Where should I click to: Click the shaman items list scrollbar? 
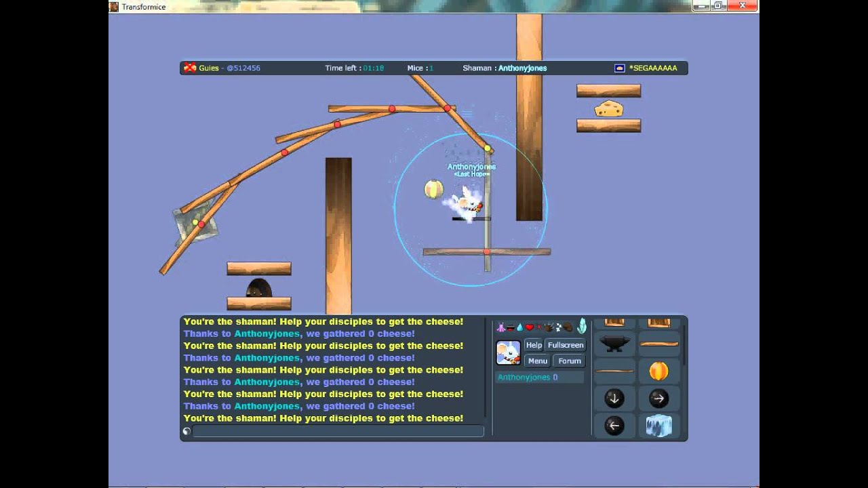click(x=684, y=346)
